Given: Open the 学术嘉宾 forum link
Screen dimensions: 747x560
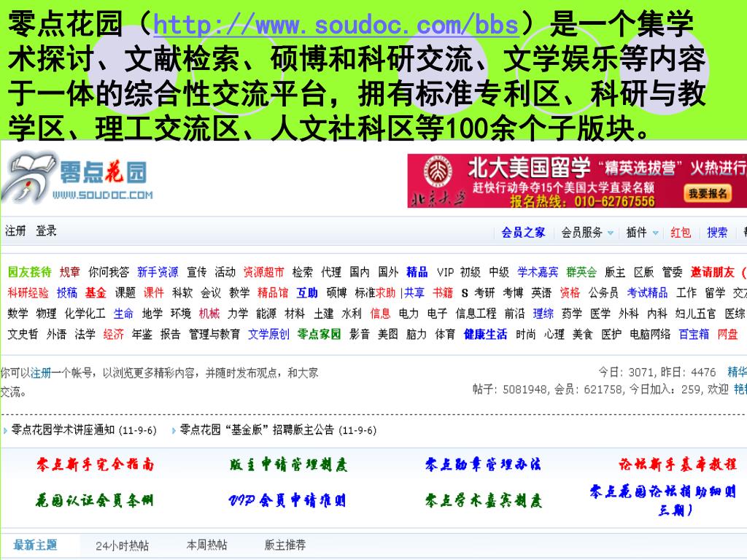Looking at the screenshot, I should [538, 272].
